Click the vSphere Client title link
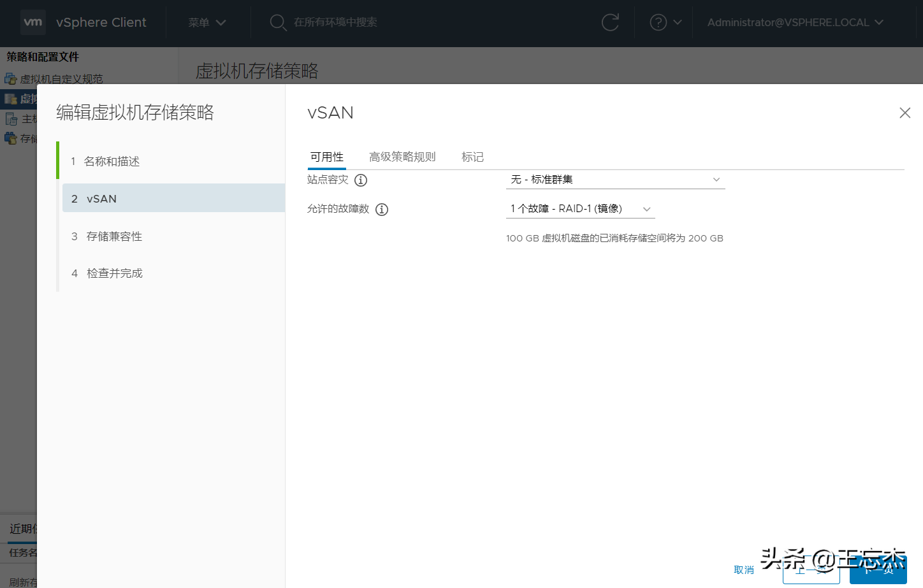The width and height of the screenshot is (923, 588). click(x=101, y=22)
